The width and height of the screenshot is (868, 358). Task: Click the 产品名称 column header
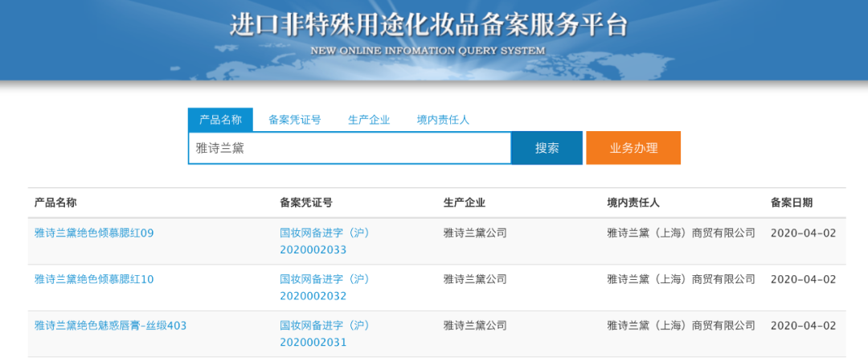point(55,203)
